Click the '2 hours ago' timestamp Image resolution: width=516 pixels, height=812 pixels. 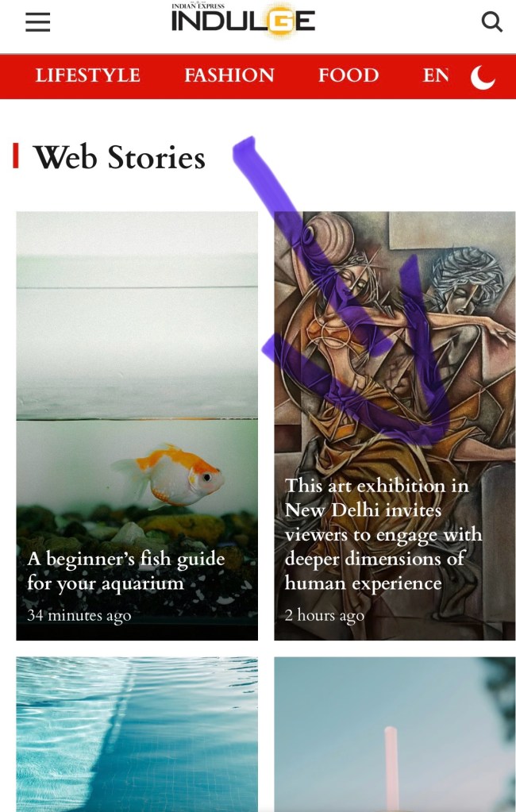click(325, 615)
